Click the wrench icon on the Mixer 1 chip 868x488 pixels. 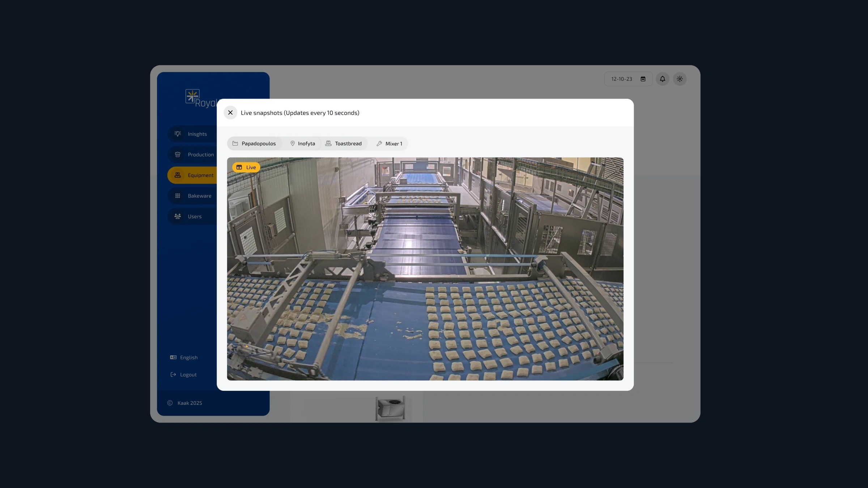tap(379, 143)
